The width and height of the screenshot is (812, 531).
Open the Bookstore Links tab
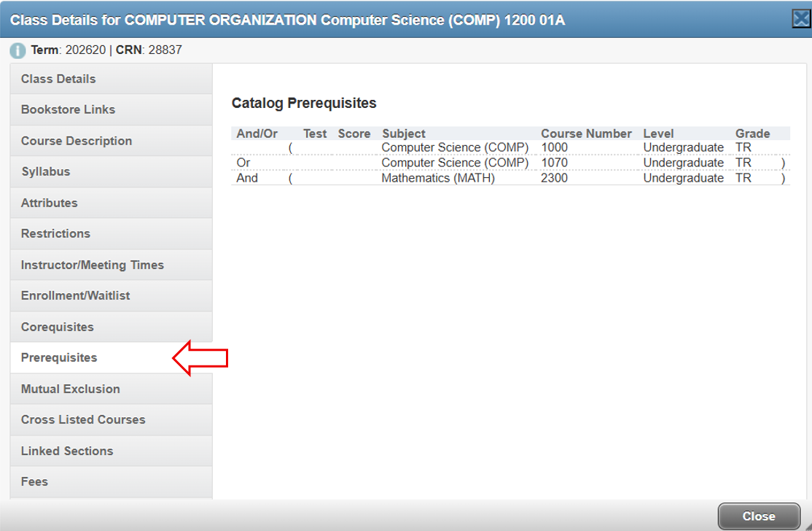68,109
